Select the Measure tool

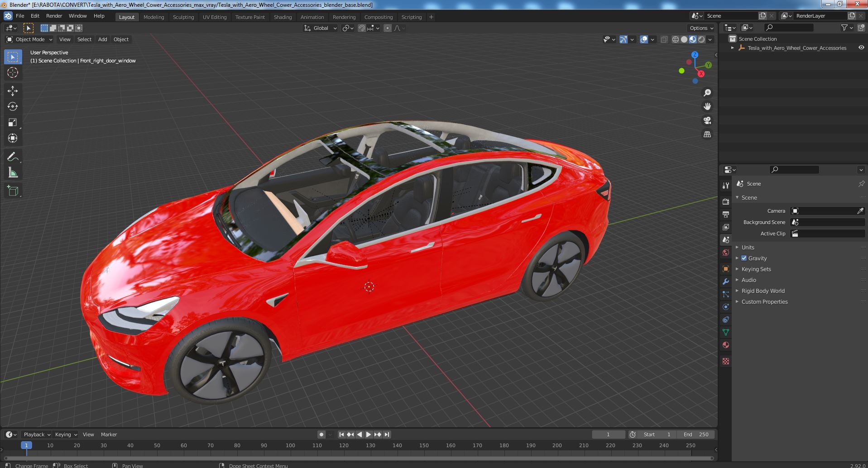pyautogui.click(x=13, y=172)
